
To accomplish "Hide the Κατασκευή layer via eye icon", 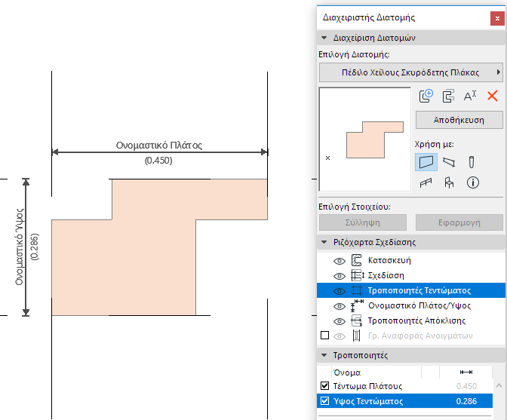I will click(x=340, y=261).
